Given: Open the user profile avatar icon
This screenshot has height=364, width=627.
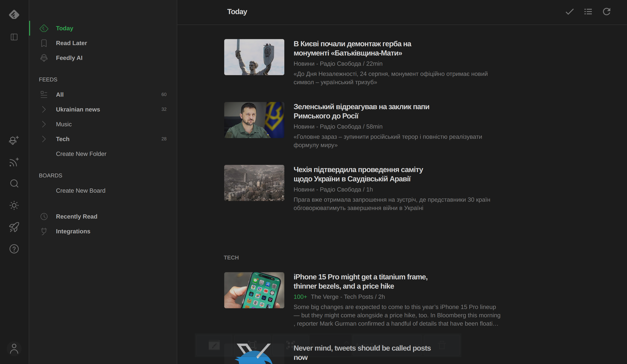Looking at the screenshot, I should pyautogui.click(x=14, y=349).
